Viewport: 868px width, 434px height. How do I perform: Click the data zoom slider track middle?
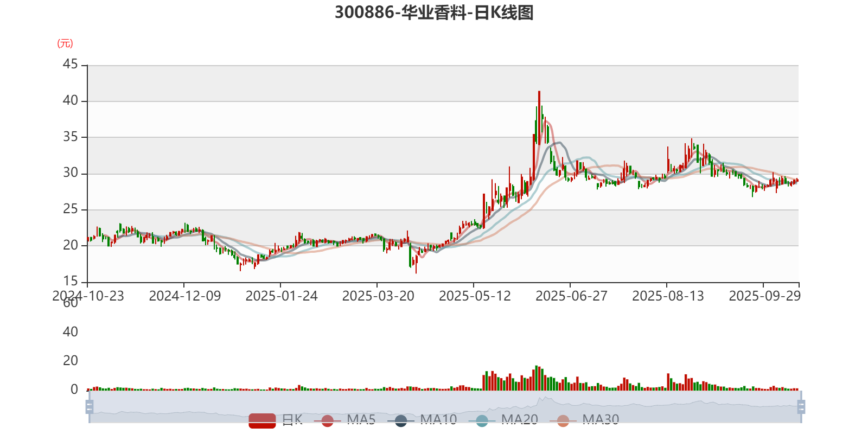[x=445, y=406]
